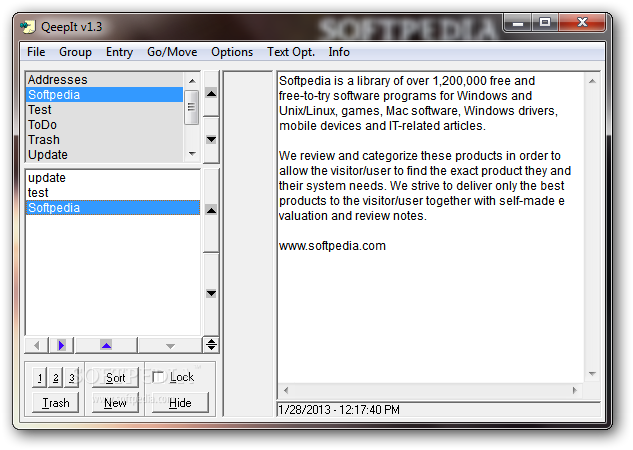Toggle the Lock checkbox
Image resolution: width=633 pixels, height=450 pixels.
point(158,377)
